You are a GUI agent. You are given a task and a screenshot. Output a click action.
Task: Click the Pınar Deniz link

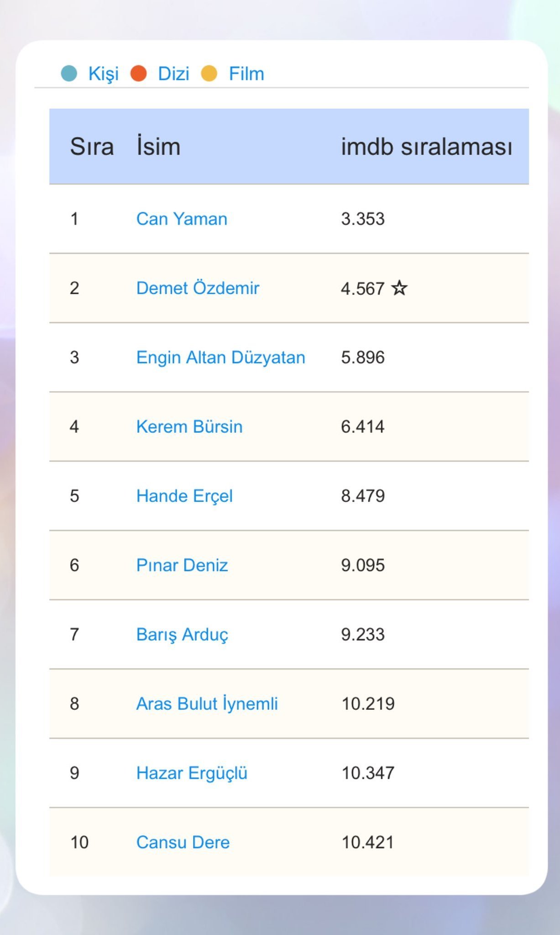pos(182,566)
